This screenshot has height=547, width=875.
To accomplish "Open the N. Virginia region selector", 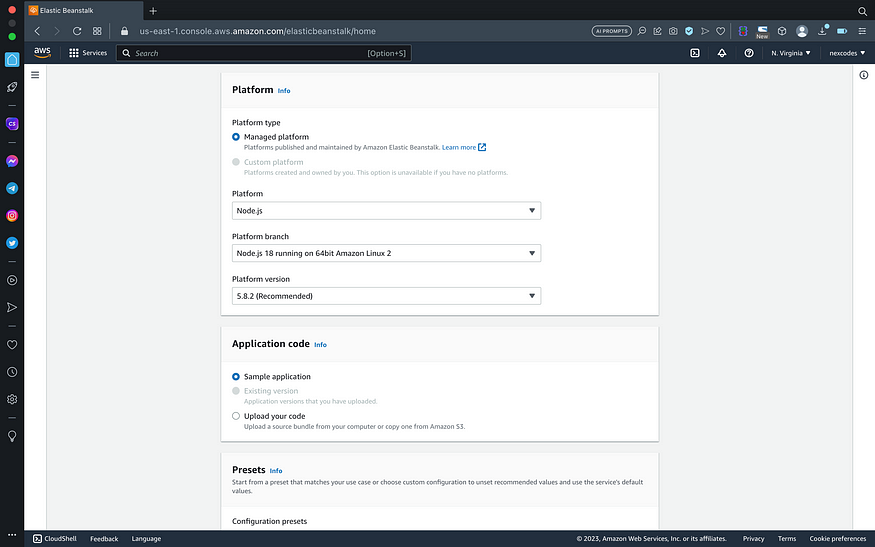I will pyautogui.click(x=791, y=53).
